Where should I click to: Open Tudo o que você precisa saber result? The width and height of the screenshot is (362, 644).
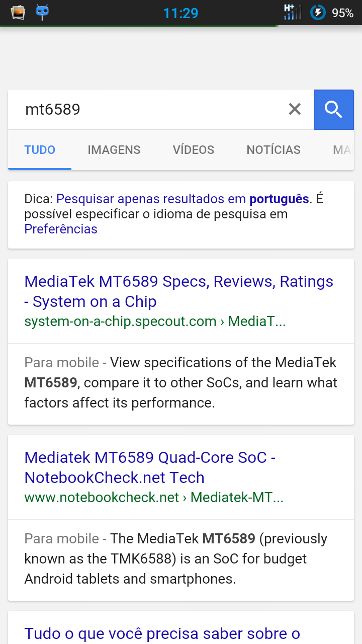tap(162, 633)
